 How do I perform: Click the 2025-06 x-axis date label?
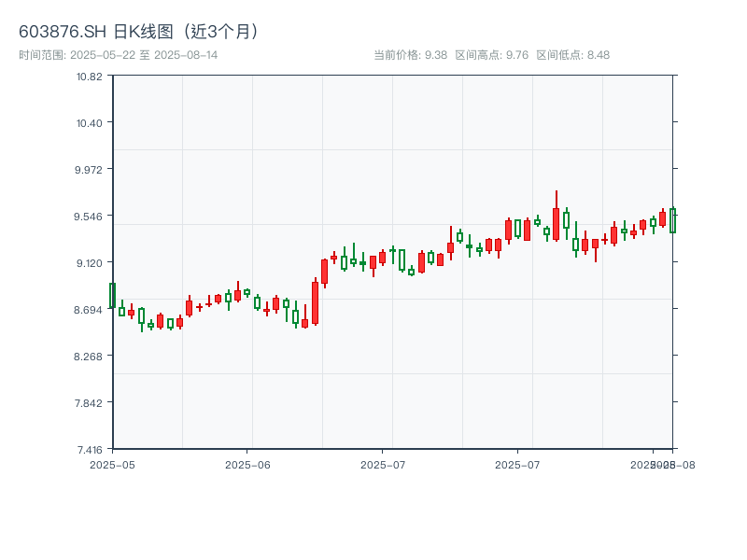pyautogui.click(x=247, y=464)
